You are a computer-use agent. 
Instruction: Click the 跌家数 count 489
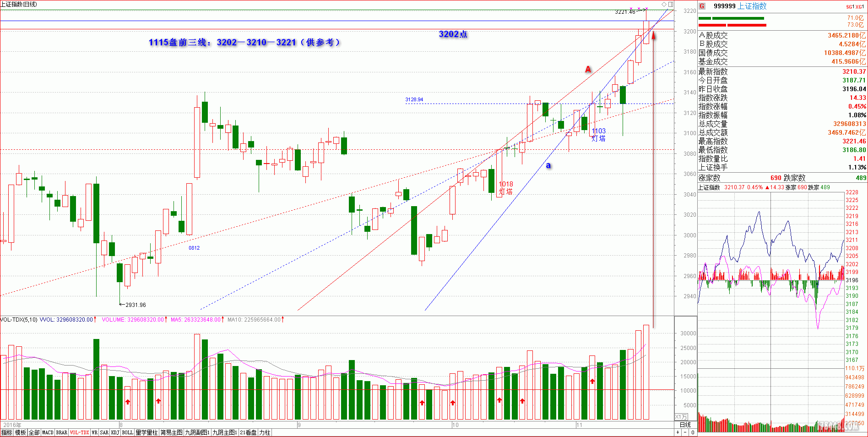click(x=861, y=178)
